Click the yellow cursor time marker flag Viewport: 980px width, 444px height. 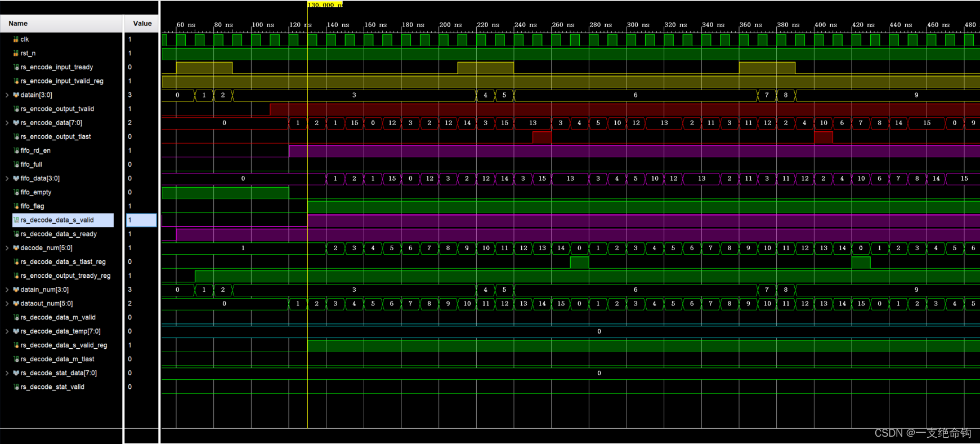pyautogui.click(x=325, y=5)
